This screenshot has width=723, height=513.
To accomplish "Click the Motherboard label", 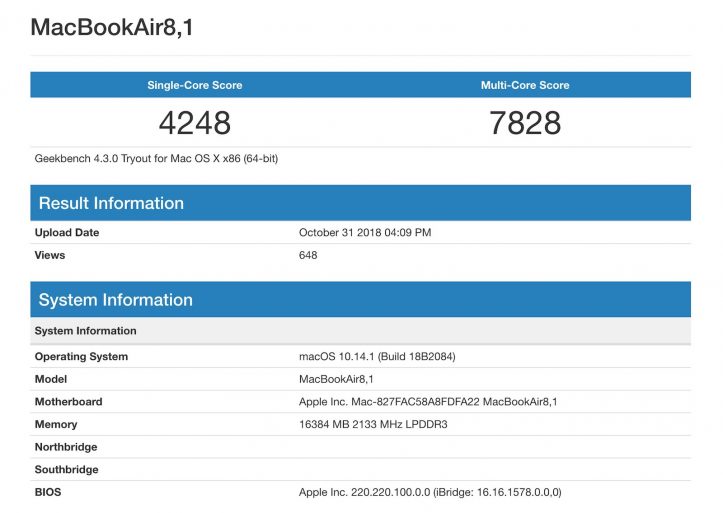I will coord(68,401).
